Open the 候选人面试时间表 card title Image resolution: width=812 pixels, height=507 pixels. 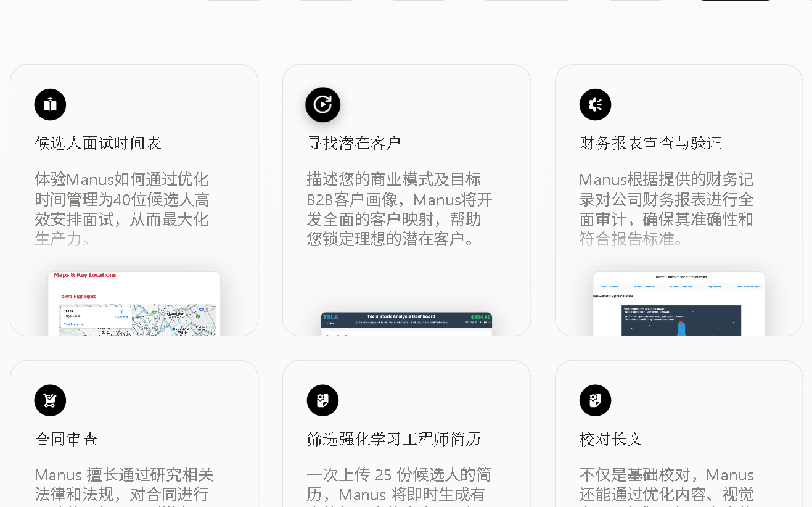(x=98, y=144)
